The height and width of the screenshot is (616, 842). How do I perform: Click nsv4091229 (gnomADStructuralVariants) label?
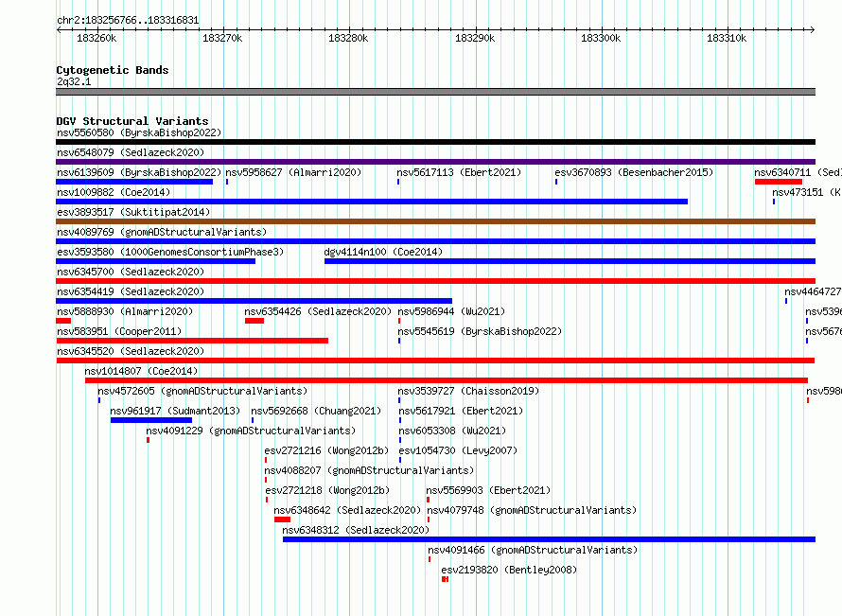click(x=251, y=431)
